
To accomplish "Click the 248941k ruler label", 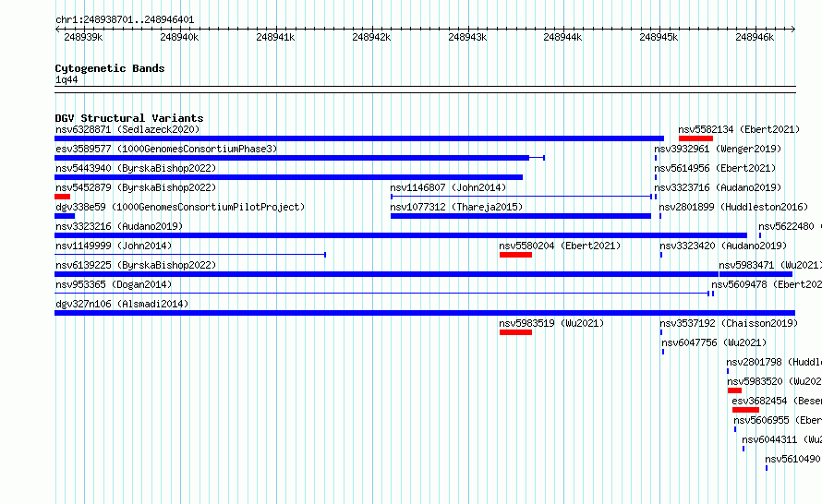I will pos(275,37).
